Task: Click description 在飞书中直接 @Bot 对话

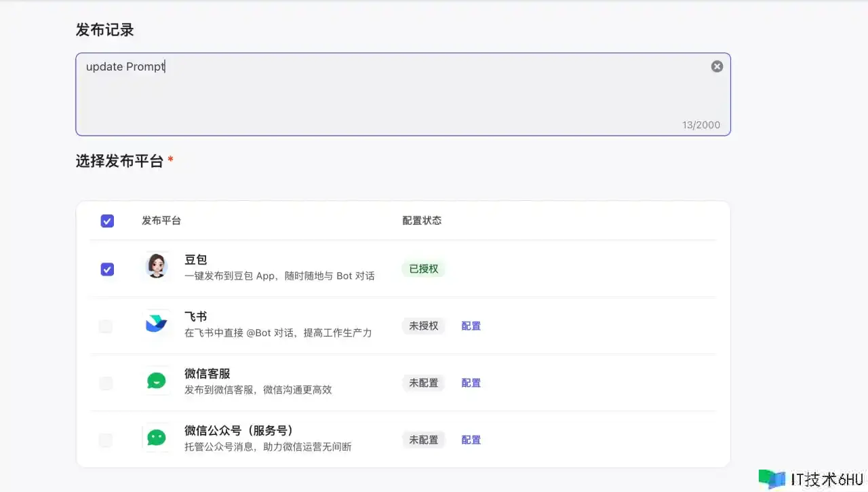Action: pyautogui.click(x=278, y=333)
